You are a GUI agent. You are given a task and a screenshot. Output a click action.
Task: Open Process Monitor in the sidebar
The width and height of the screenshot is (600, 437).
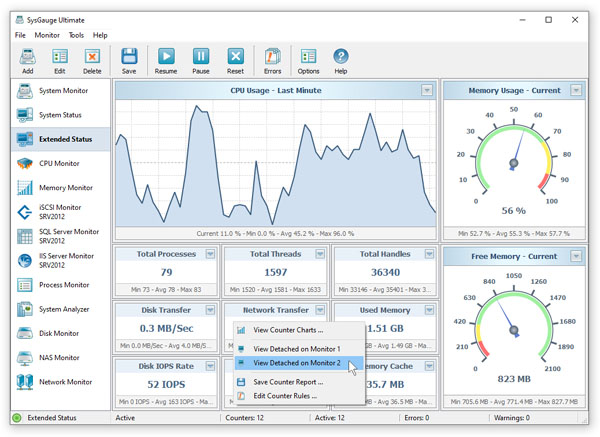point(60,285)
